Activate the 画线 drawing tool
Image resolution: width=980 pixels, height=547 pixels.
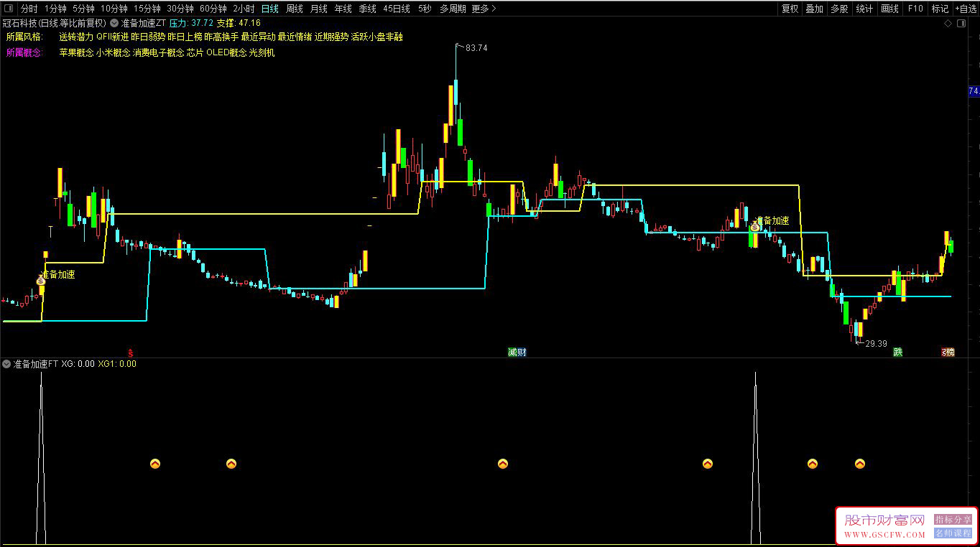point(890,9)
